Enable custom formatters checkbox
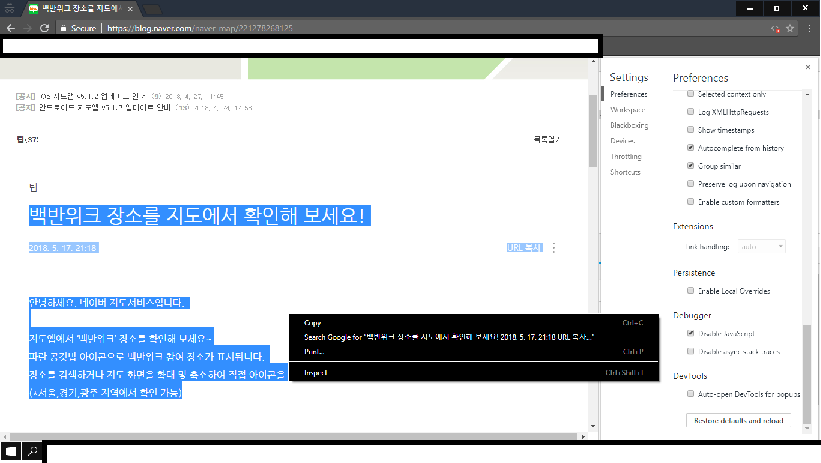This screenshot has height=463, width=821. click(690, 202)
